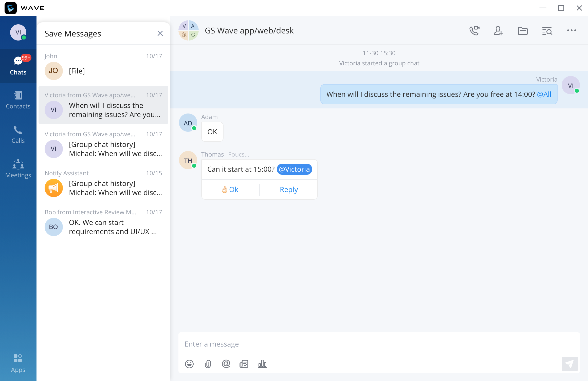
Task: Open the more options ellipsis menu
Action: [572, 30]
